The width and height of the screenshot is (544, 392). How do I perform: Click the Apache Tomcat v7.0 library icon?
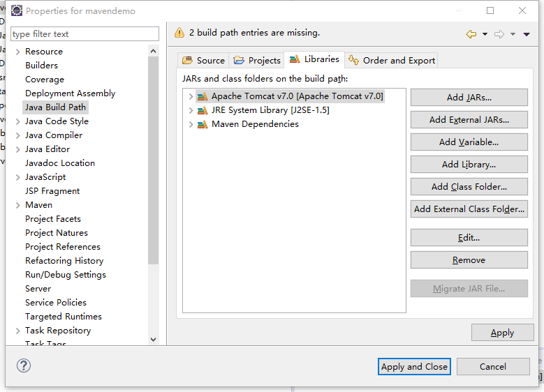coord(203,96)
